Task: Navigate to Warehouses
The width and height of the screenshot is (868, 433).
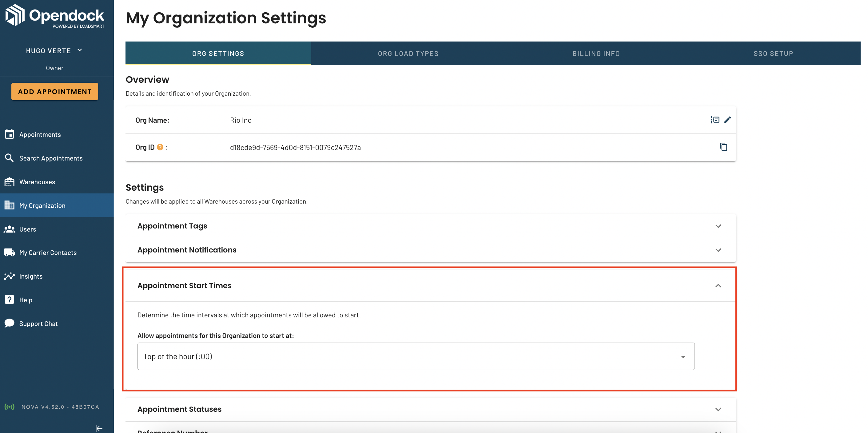Action: click(57, 182)
